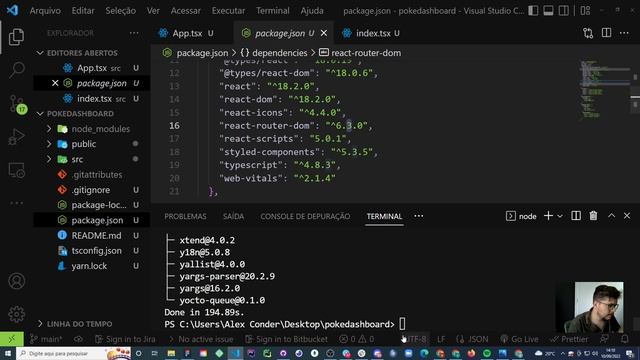
Task: Collapse the Pokedashboard folder section
Action: (40, 113)
